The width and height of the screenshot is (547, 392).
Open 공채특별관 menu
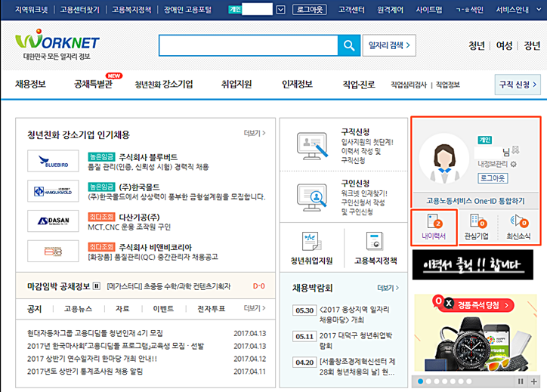(x=93, y=84)
